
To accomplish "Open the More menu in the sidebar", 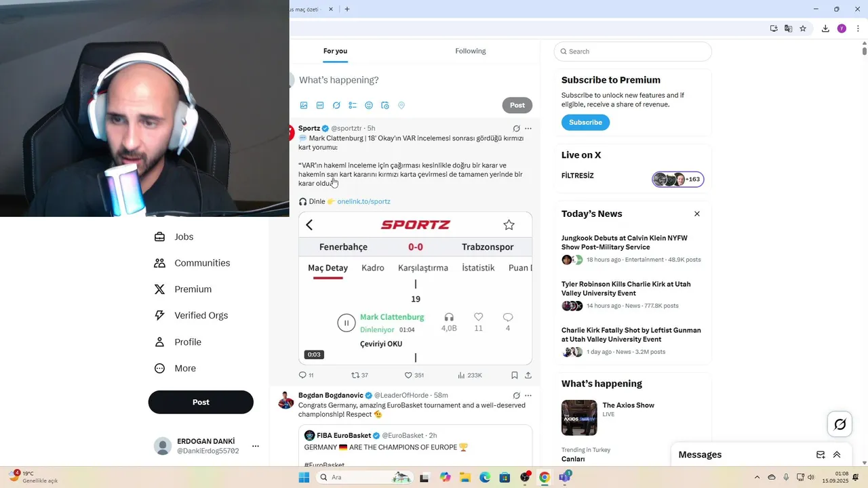I will point(174,369).
